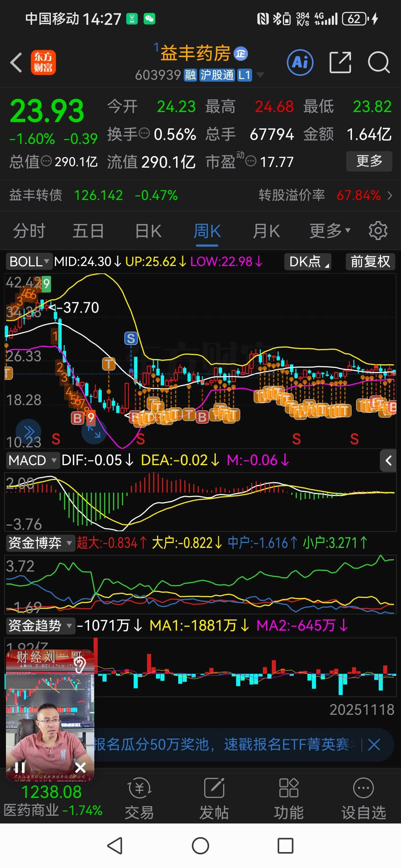Switch to the 月K tab
The image size is (401, 868).
(x=266, y=231)
